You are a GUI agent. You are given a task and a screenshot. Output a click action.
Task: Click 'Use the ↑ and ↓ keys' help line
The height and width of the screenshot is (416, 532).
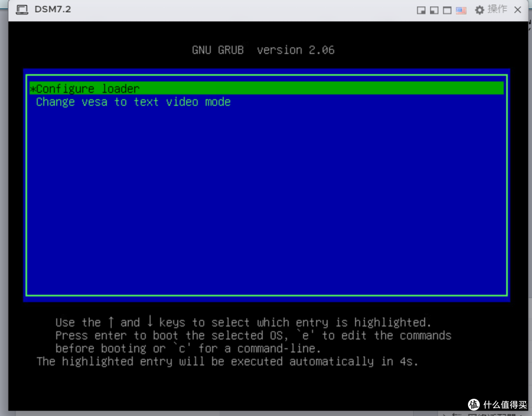[243, 322]
